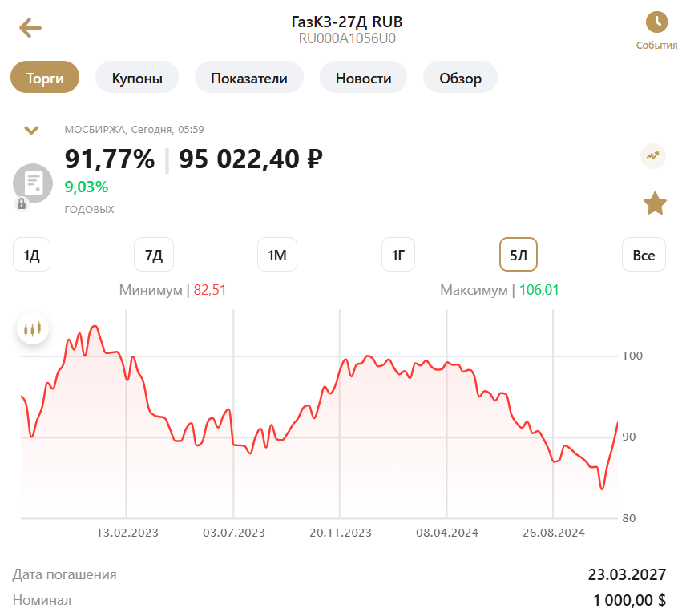Screen dimensions: 678x616
Task: View the Новости tab
Action: click(363, 78)
